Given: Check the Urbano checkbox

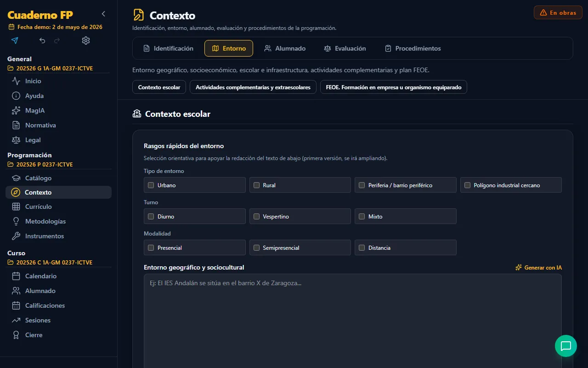Looking at the screenshot, I should click(x=151, y=185).
